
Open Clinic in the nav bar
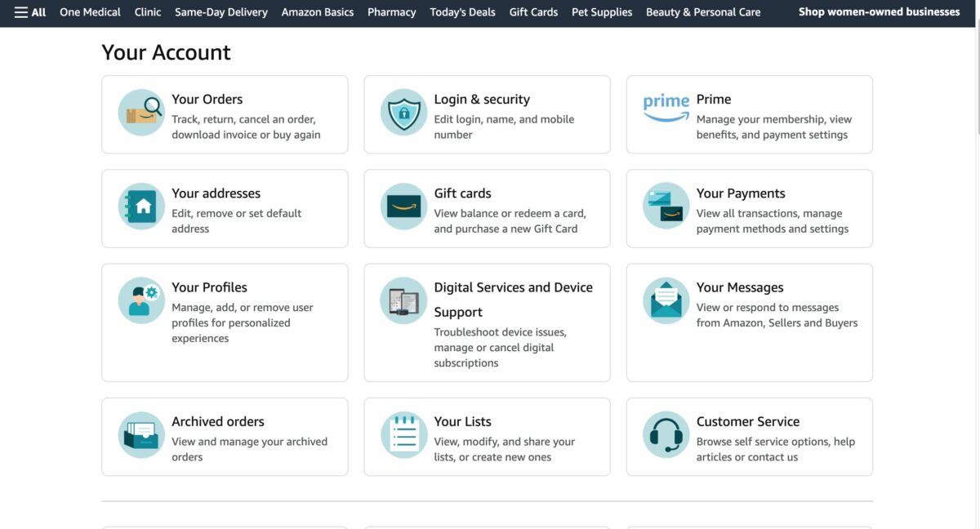coord(148,12)
